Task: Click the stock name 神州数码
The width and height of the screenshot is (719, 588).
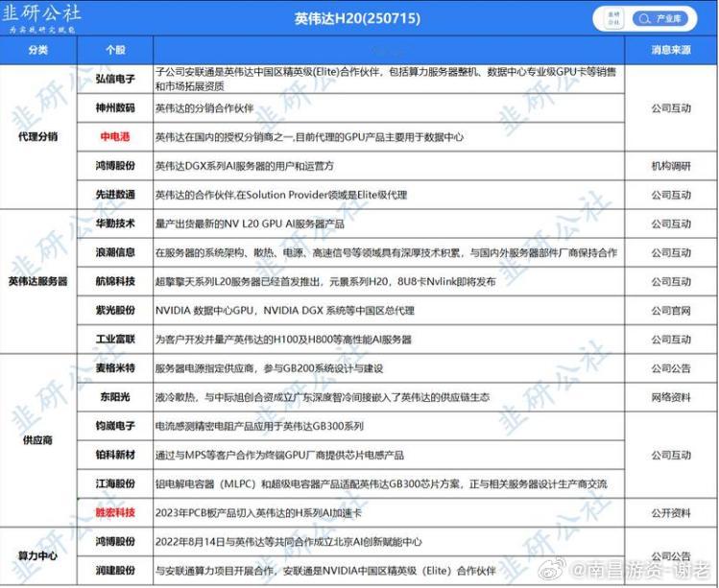Action: (115, 107)
